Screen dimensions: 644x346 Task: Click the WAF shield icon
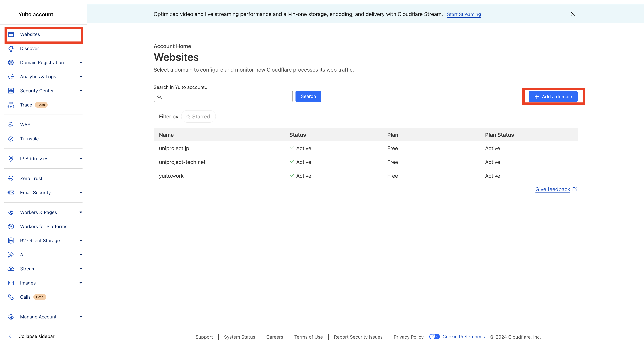[x=11, y=124]
